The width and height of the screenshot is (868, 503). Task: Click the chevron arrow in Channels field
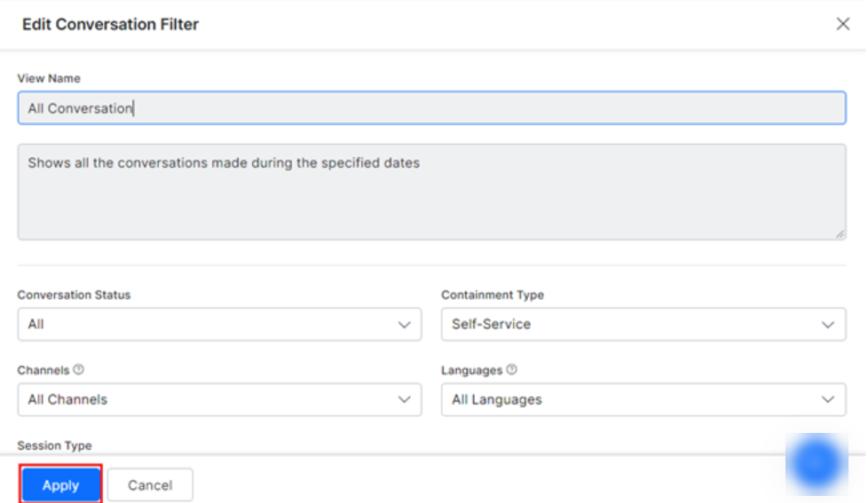coord(404,400)
